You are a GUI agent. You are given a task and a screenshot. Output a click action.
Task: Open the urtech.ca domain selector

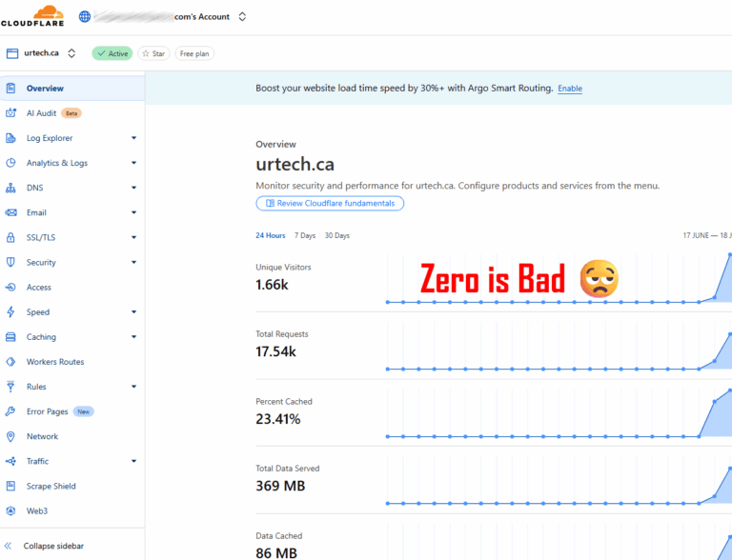pyautogui.click(x=71, y=53)
